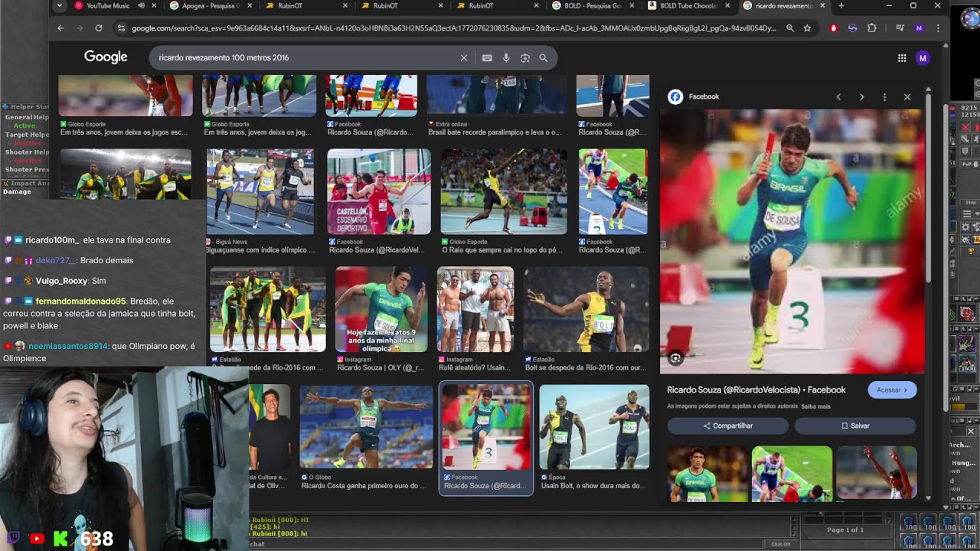
Task: Switch to the BOLD Tube Chocolate tab
Action: point(689,5)
